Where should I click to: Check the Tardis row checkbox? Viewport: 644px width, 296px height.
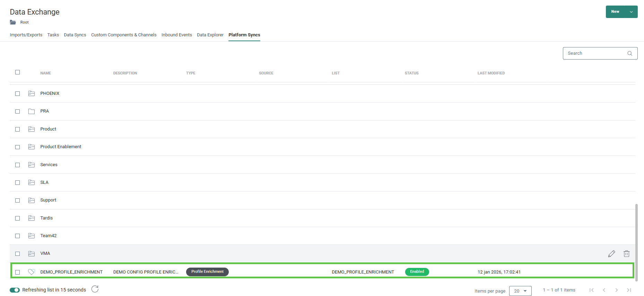coord(18,218)
